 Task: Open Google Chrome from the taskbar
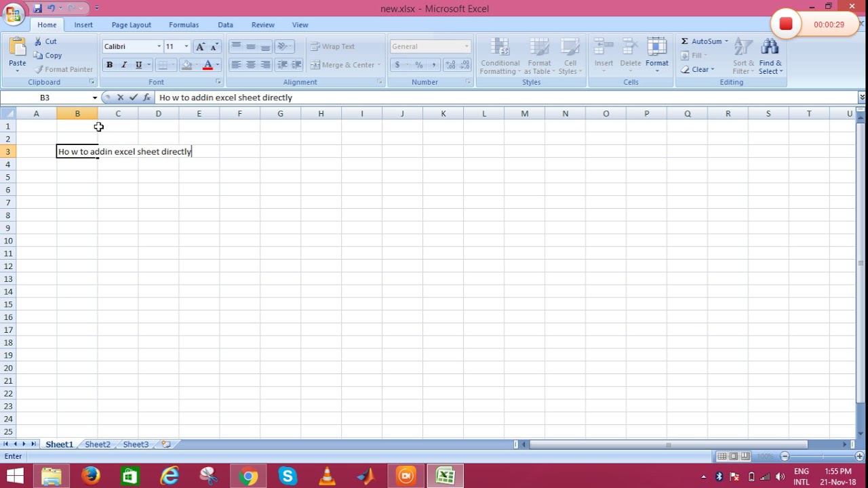[x=248, y=476]
